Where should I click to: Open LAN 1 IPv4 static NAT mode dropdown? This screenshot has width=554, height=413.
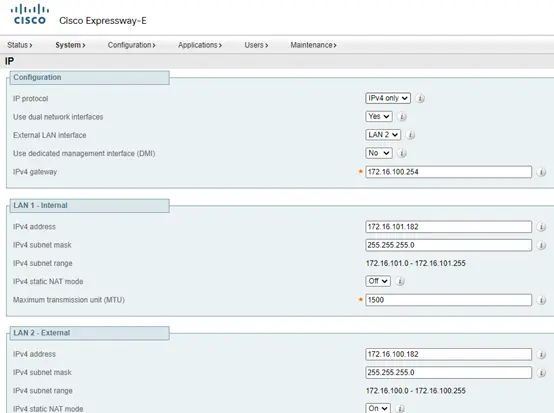[378, 281]
